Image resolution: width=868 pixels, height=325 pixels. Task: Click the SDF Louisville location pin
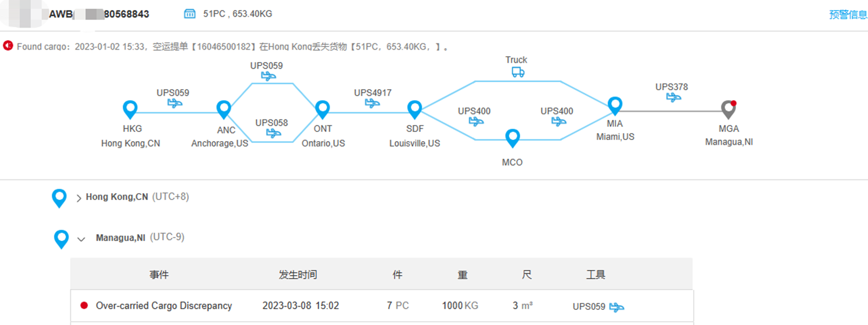[x=415, y=109]
